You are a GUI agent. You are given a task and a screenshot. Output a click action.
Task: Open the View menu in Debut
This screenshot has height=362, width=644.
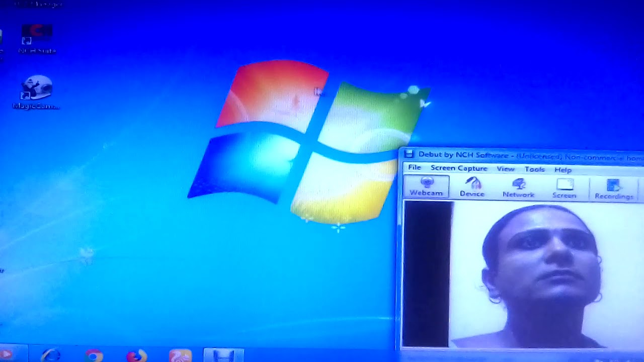506,169
